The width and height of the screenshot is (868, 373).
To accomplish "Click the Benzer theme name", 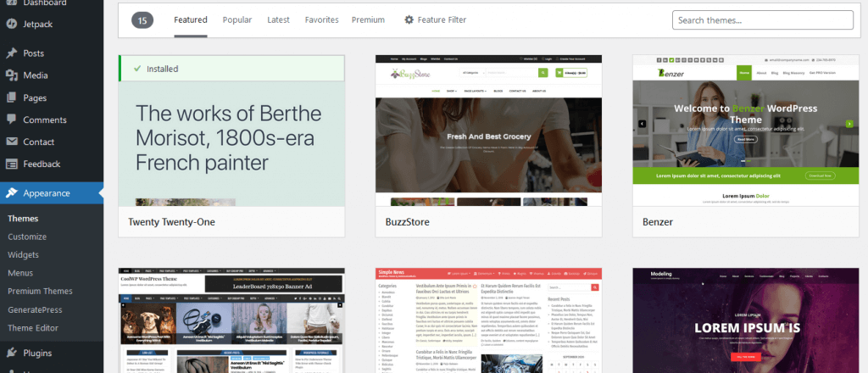I will [x=658, y=222].
